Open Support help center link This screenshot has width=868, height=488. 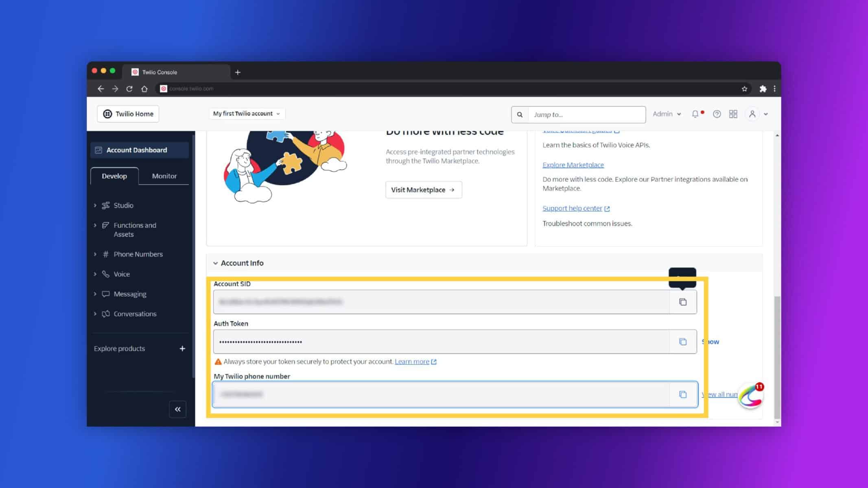click(576, 208)
